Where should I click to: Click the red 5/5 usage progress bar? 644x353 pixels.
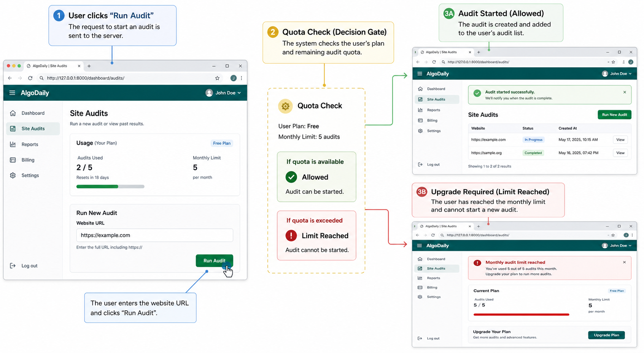point(521,315)
